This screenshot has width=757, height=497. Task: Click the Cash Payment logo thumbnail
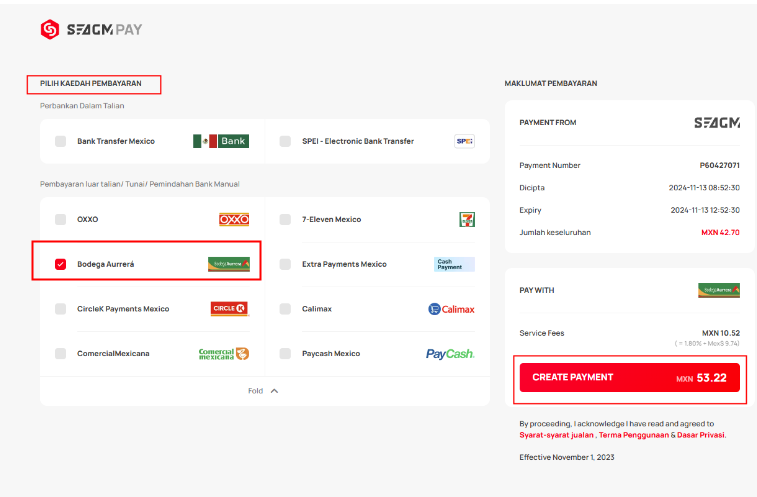(x=454, y=264)
